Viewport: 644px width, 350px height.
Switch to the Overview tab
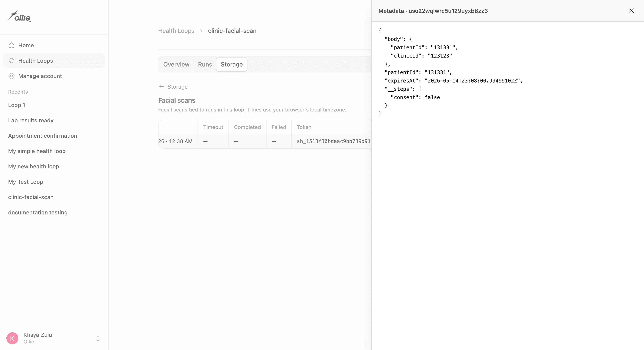[x=176, y=65]
